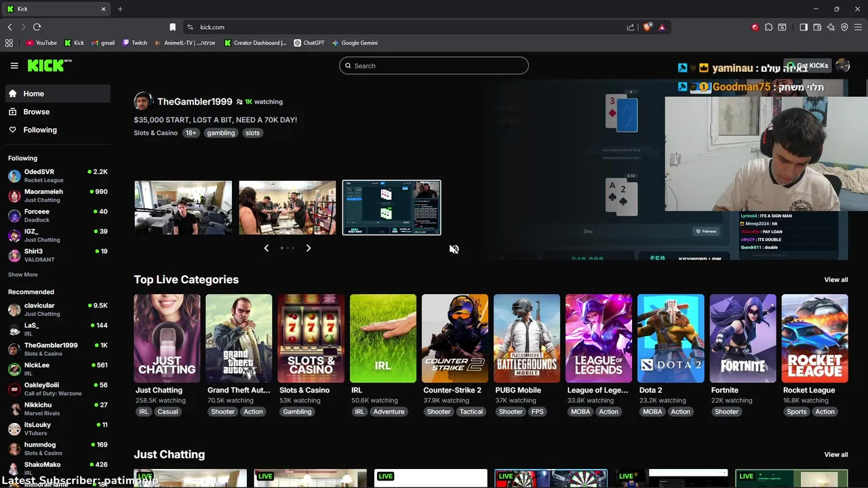Toggle the browser sidebar panel
Image resolution: width=868 pixels, height=488 pixels.
pyautogui.click(x=804, y=27)
